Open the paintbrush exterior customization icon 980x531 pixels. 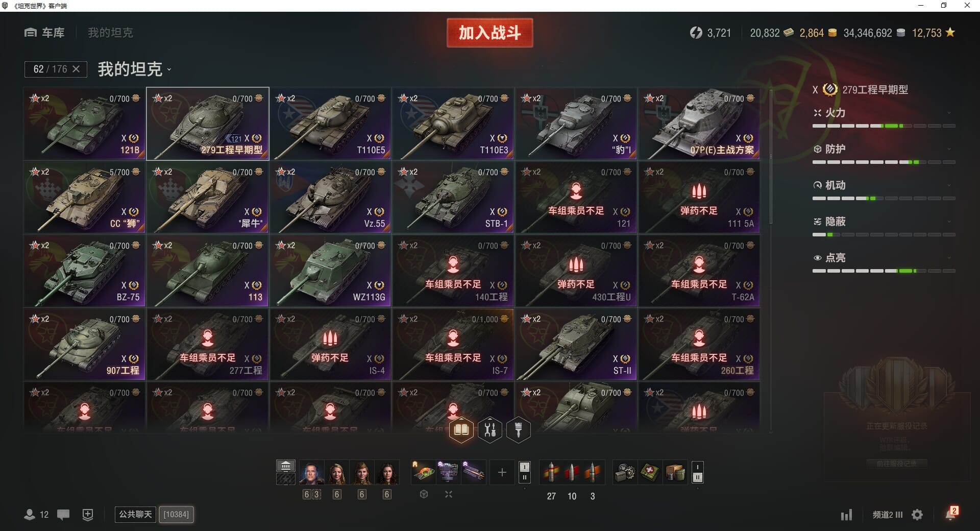(x=519, y=430)
